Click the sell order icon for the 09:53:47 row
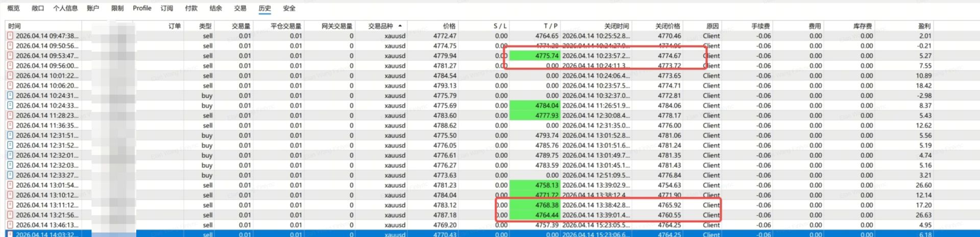Viewport: 980px width, 237px height. [10, 56]
